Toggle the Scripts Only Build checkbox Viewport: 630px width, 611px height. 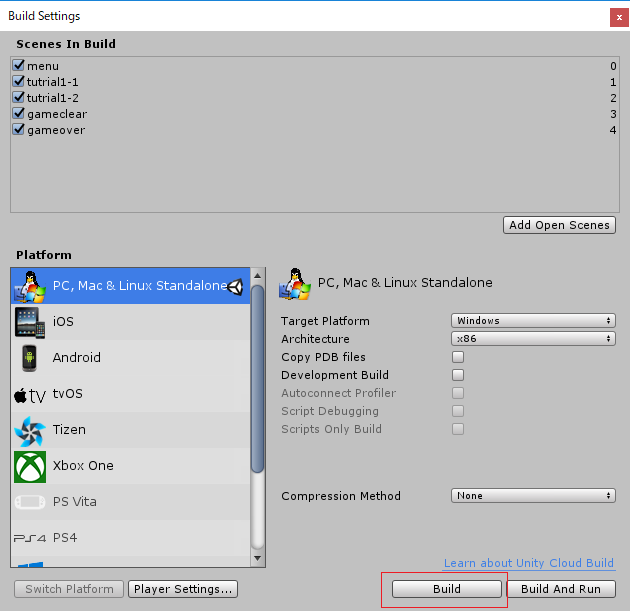click(458, 429)
